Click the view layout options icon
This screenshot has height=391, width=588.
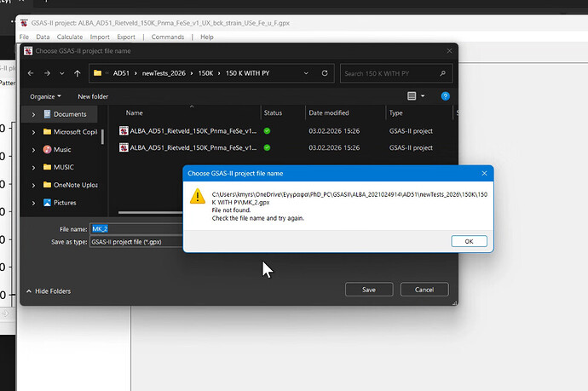click(x=412, y=96)
